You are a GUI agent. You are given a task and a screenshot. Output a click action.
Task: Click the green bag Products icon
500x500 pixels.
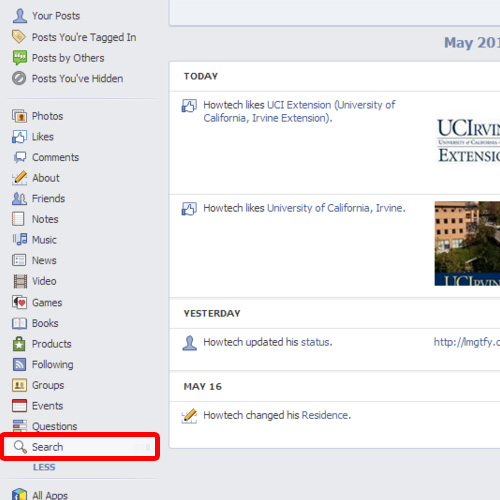(x=19, y=344)
